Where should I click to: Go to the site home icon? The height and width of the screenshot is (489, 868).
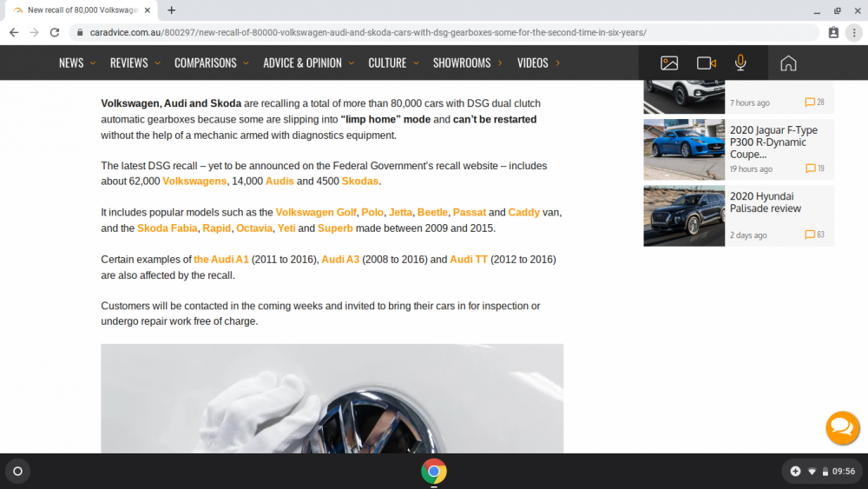[788, 63]
